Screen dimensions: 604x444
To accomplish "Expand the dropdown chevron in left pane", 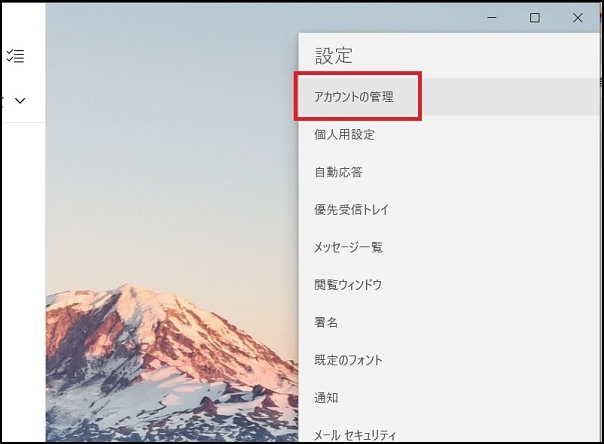I will (x=20, y=101).
